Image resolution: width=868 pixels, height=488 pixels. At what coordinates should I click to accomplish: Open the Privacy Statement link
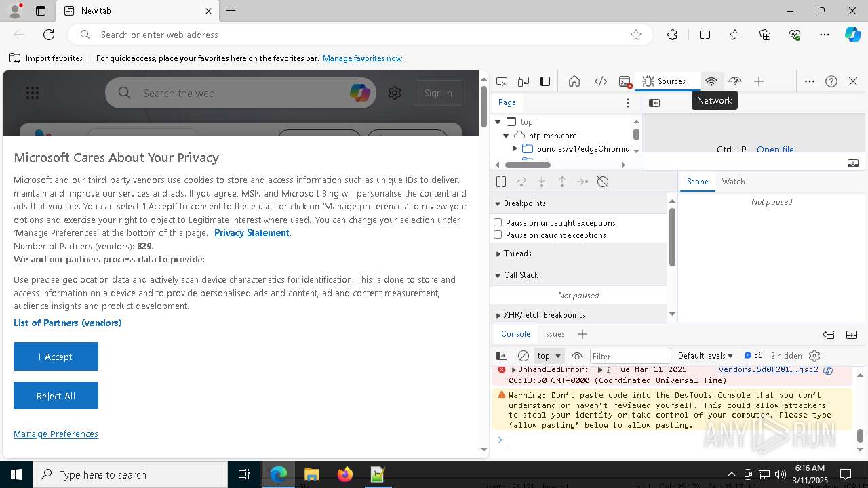coord(252,232)
